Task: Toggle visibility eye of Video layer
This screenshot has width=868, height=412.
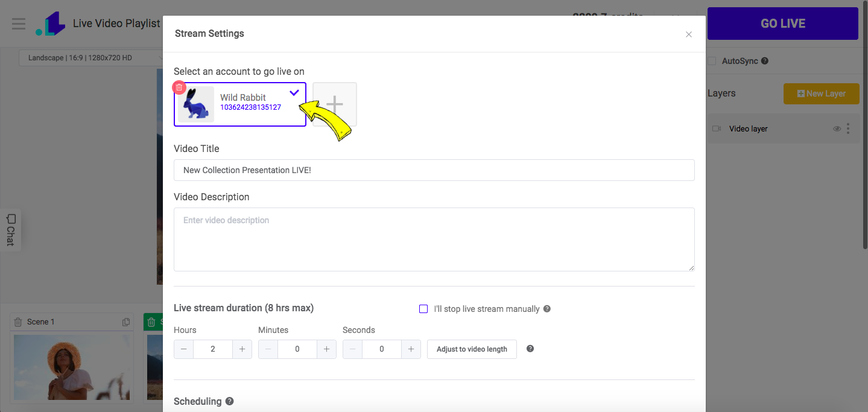Action: coord(837,128)
